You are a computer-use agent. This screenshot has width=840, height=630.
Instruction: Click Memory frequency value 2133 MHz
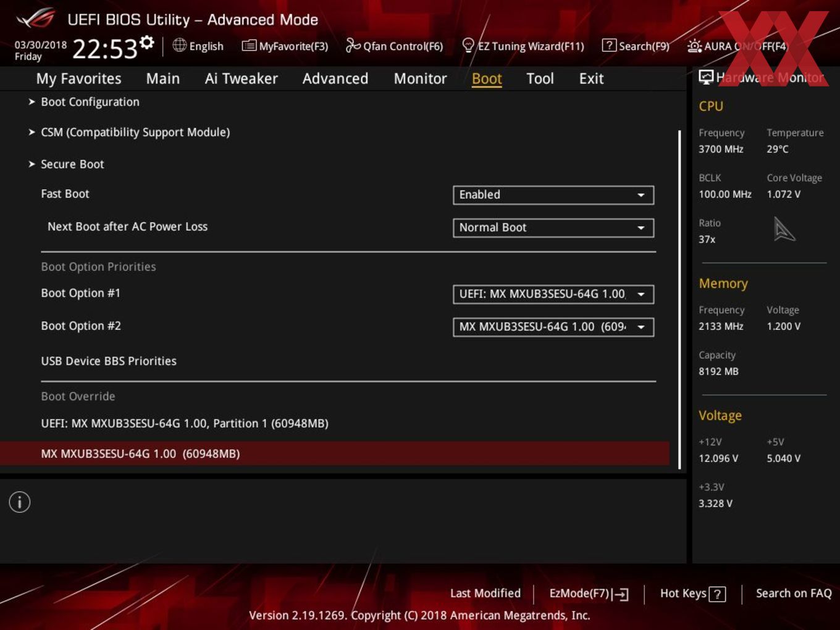pos(721,326)
